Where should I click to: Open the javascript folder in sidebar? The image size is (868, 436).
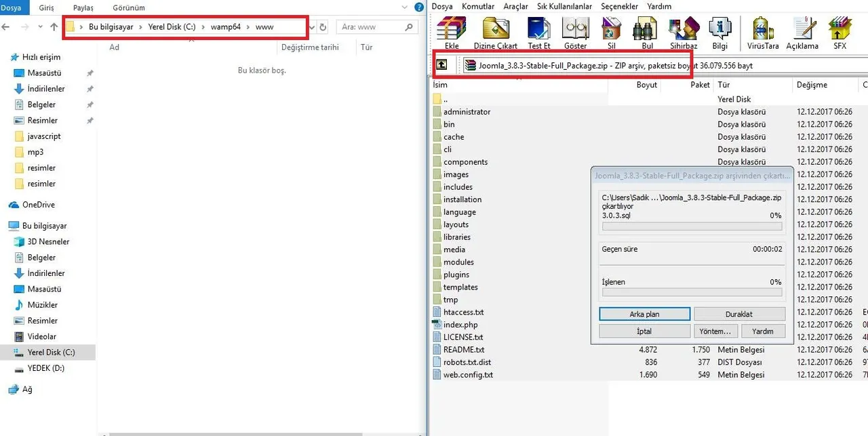point(44,136)
